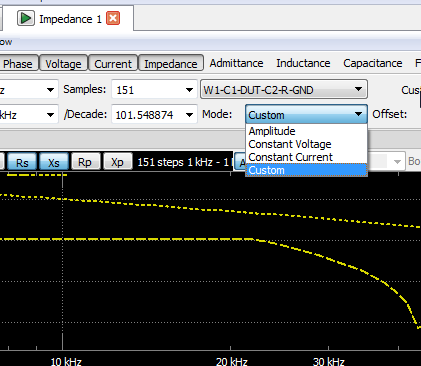Toggle the Voltage plot button

63,63
